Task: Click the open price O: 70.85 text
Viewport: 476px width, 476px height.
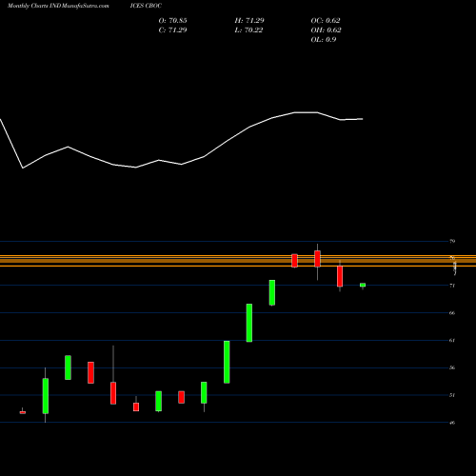Action: click(172, 21)
